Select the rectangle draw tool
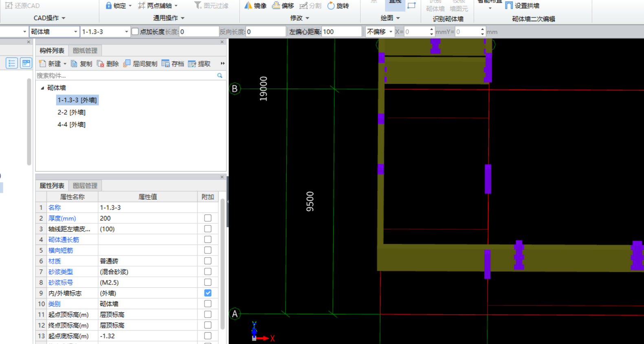This screenshot has height=344, width=644. 411,5
